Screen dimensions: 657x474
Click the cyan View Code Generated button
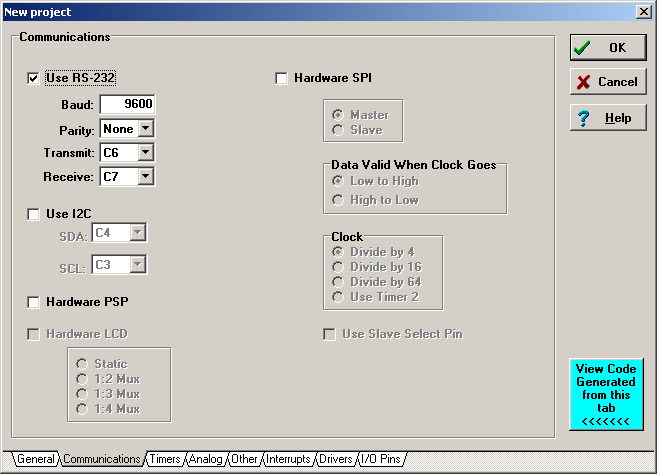tap(606, 394)
